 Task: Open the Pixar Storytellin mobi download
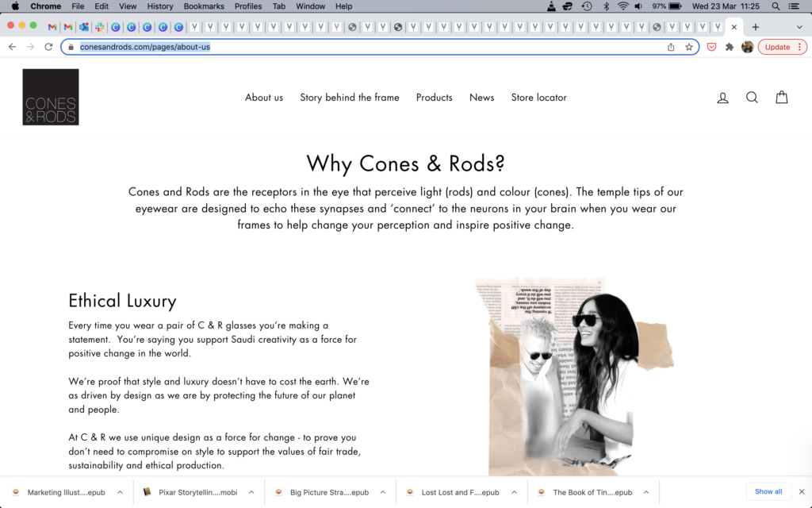(x=192, y=492)
